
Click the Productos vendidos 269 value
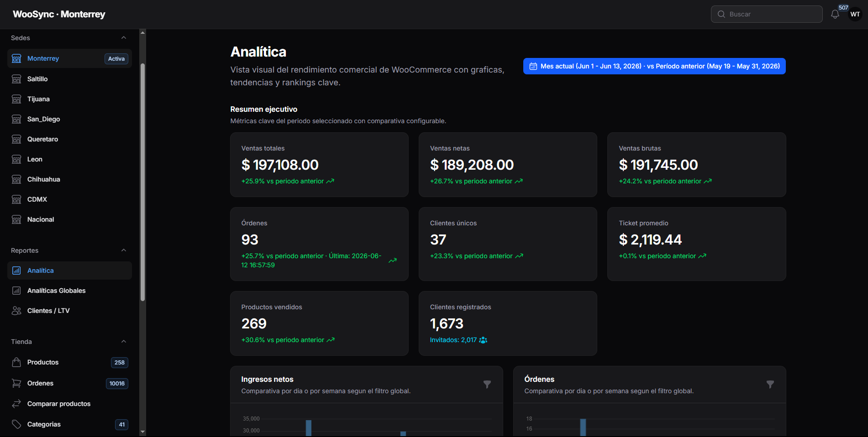pyautogui.click(x=254, y=323)
